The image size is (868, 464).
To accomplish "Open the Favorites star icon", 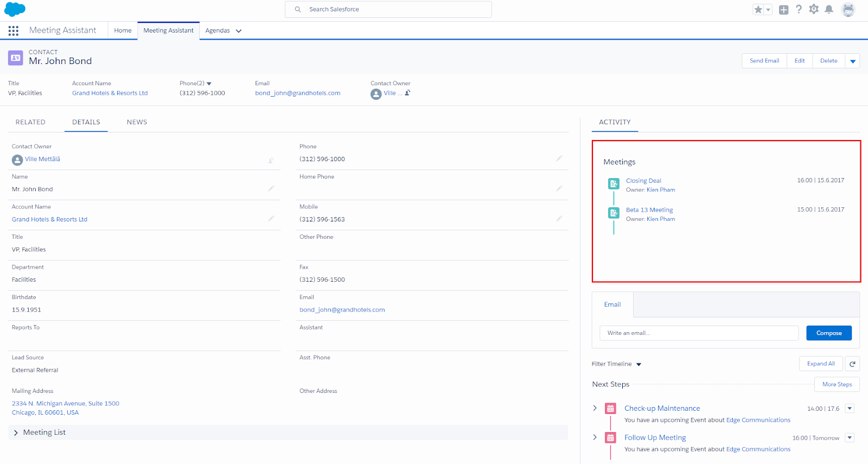I will 758,9.
